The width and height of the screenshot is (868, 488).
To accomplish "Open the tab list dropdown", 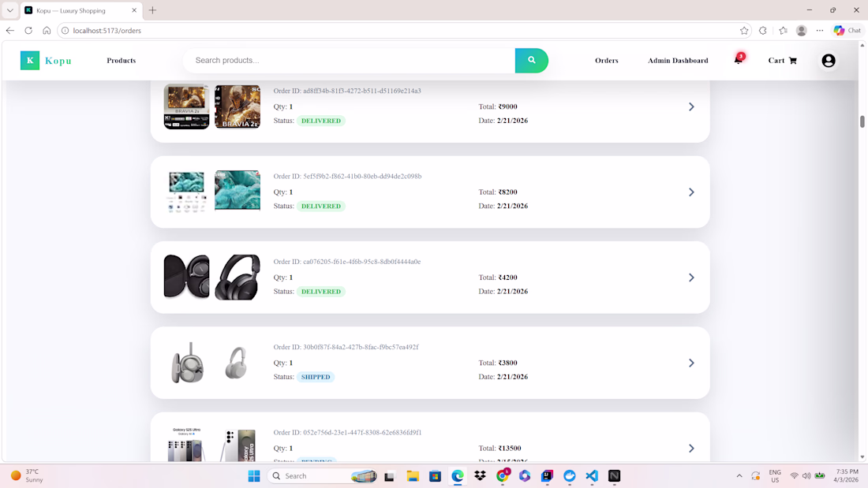I will [10, 10].
